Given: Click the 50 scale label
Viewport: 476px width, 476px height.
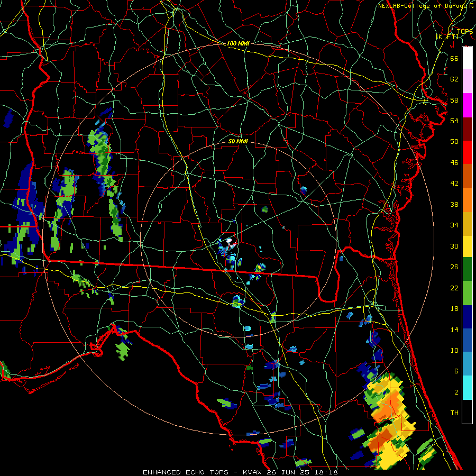Looking at the screenshot, I should coord(454,141).
